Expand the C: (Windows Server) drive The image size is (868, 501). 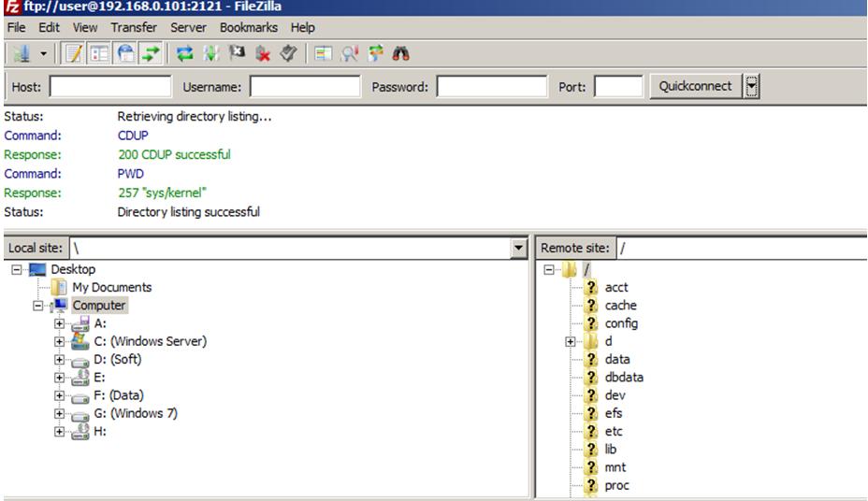59,342
